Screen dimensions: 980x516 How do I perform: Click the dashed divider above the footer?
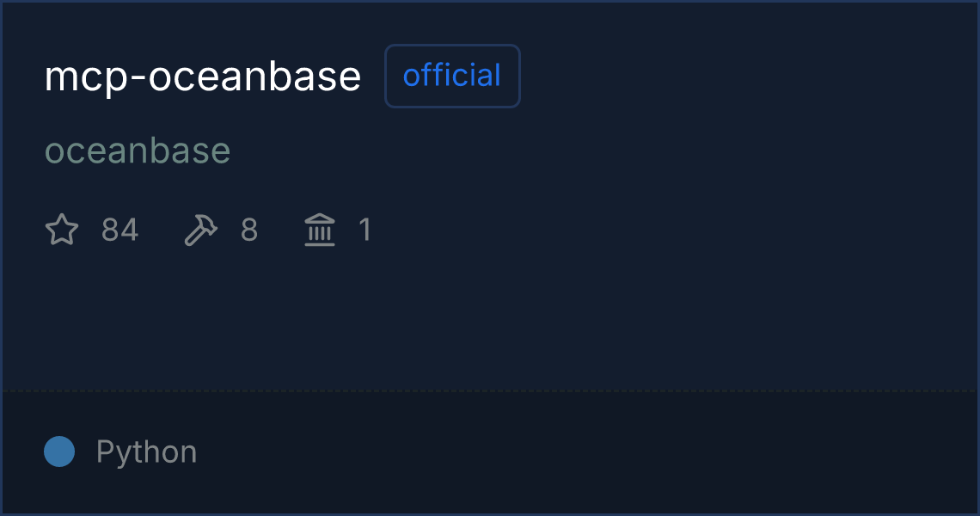coord(490,391)
